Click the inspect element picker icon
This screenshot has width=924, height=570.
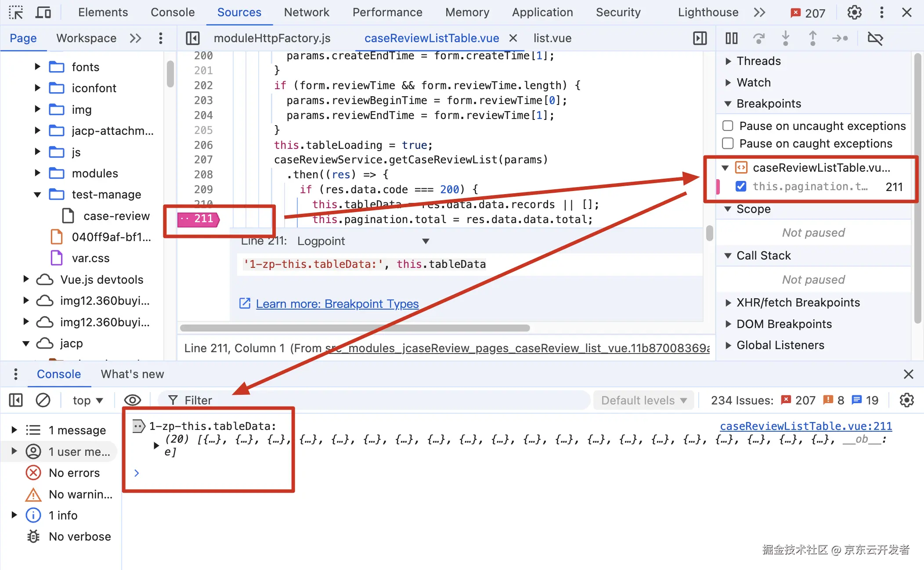click(x=16, y=12)
